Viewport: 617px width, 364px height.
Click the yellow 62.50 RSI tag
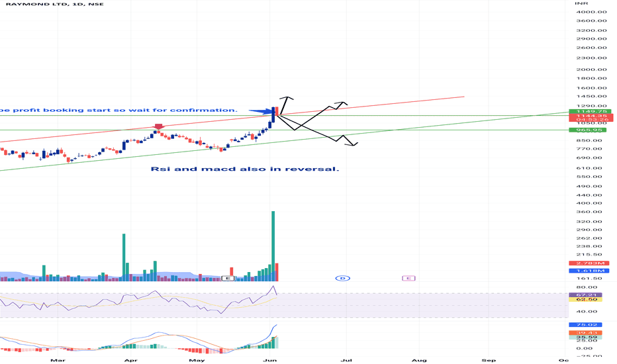[585, 299]
